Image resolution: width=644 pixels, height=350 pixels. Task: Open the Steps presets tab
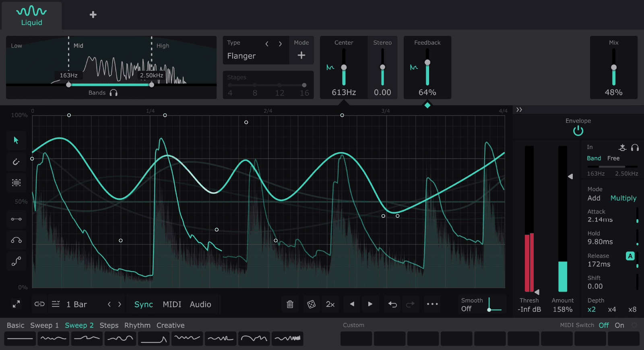coord(109,325)
